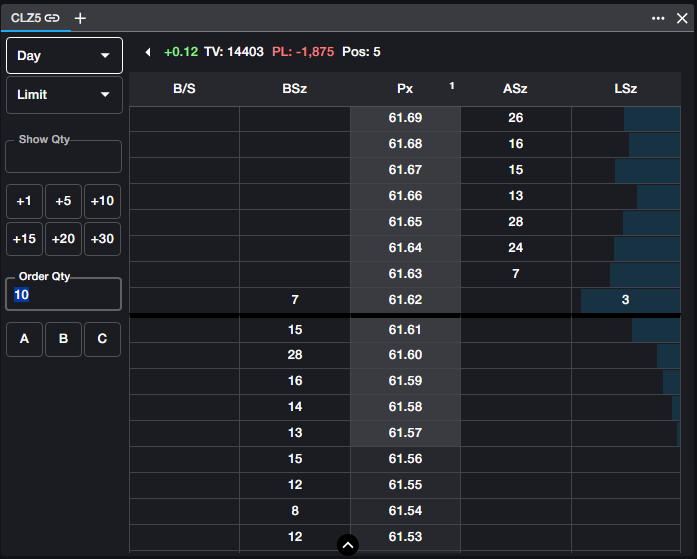This screenshot has height=559, width=697.
Task: Click bid size 14 at 61.58
Action: tap(295, 407)
